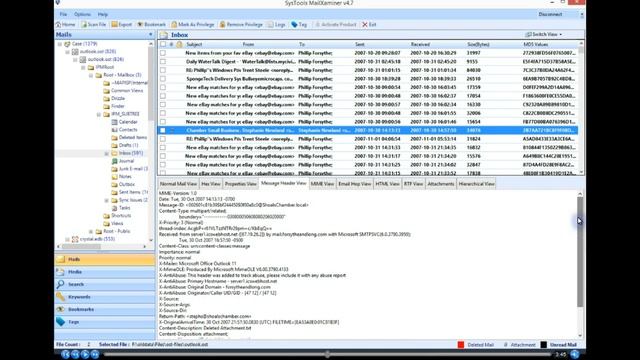Open the Switch View dropdown
Image resolution: width=640 pixels, height=360 pixels.
544,35
